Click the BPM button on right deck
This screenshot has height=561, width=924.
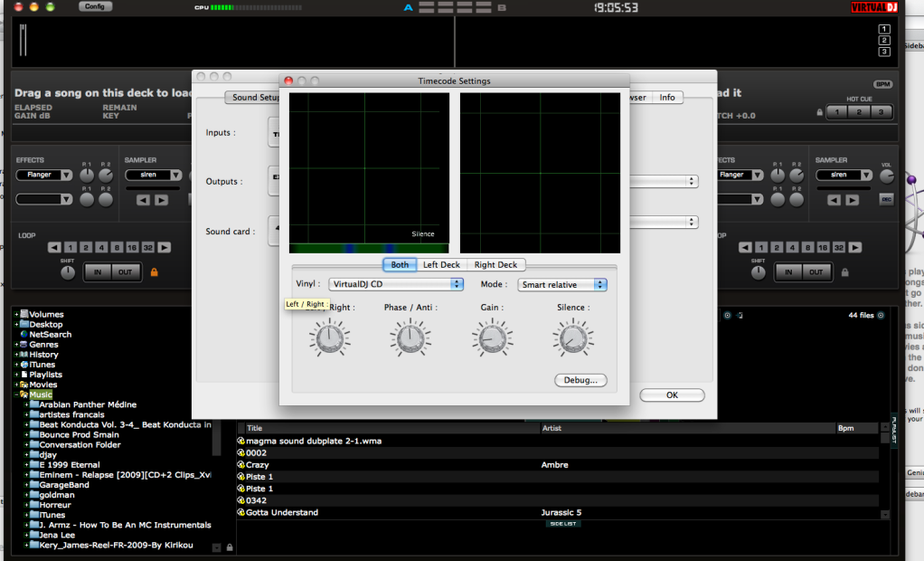[882, 84]
